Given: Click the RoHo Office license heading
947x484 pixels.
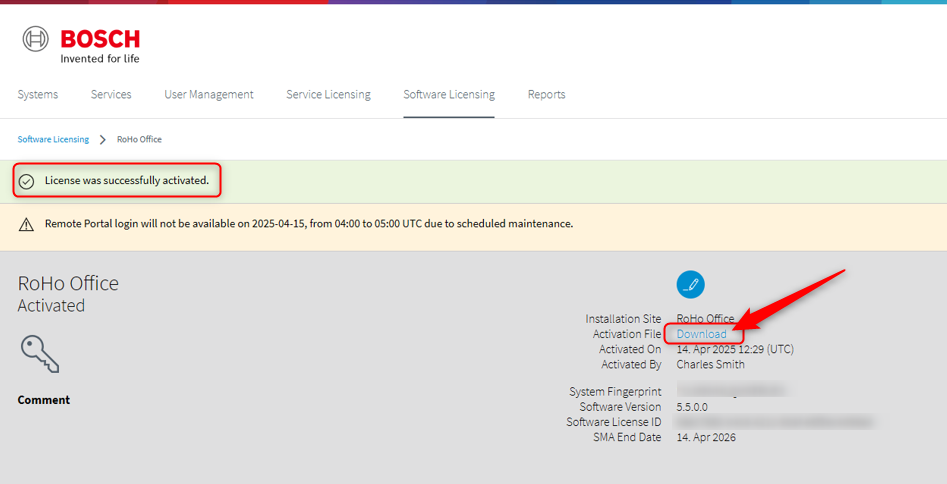Looking at the screenshot, I should pos(68,284).
